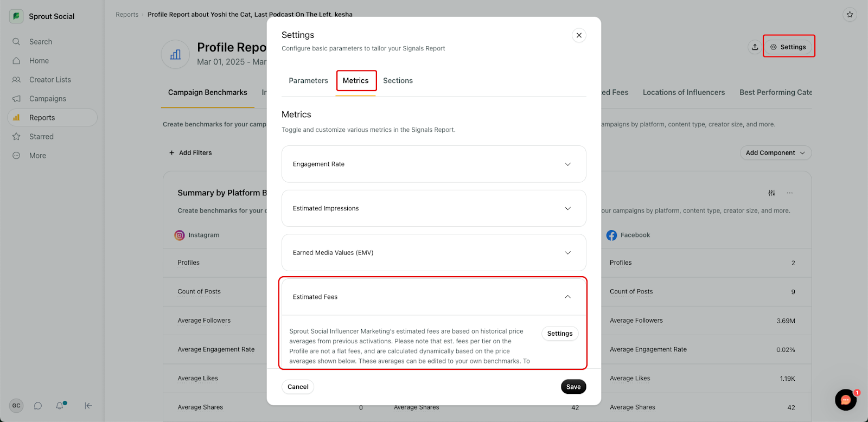
Task: Open the Locations of Influencers tab
Action: tap(684, 93)
